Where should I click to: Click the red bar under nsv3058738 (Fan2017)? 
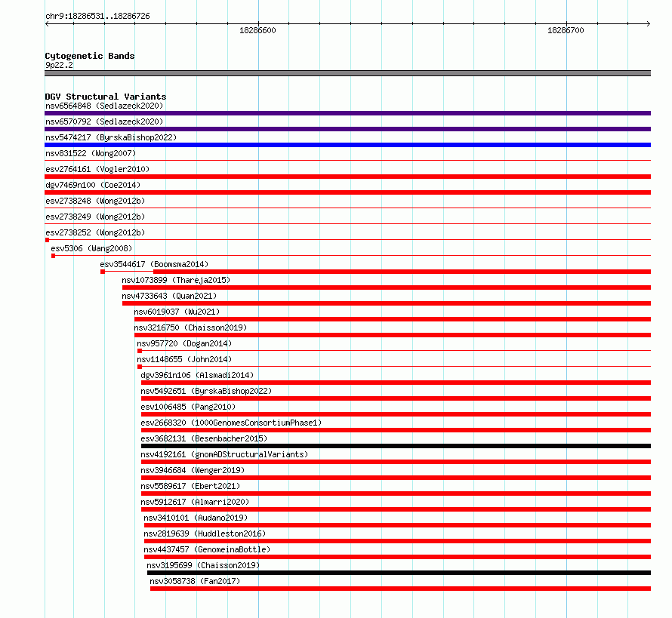(x=401, y=589)
